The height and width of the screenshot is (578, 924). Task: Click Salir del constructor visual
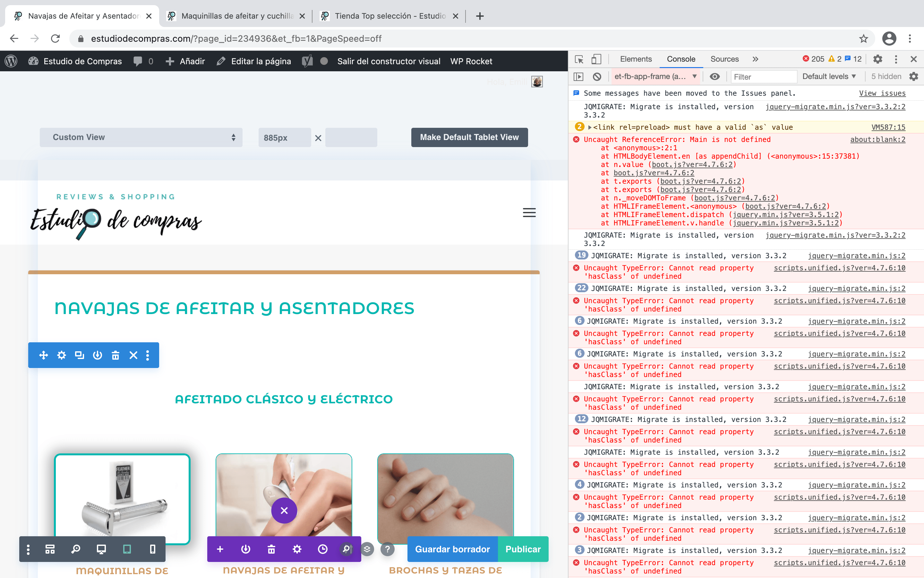tap(389, 62)
